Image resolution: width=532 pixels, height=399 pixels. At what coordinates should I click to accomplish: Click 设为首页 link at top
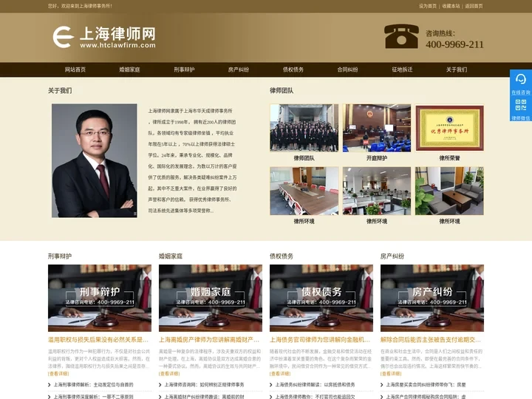[428, 6]
